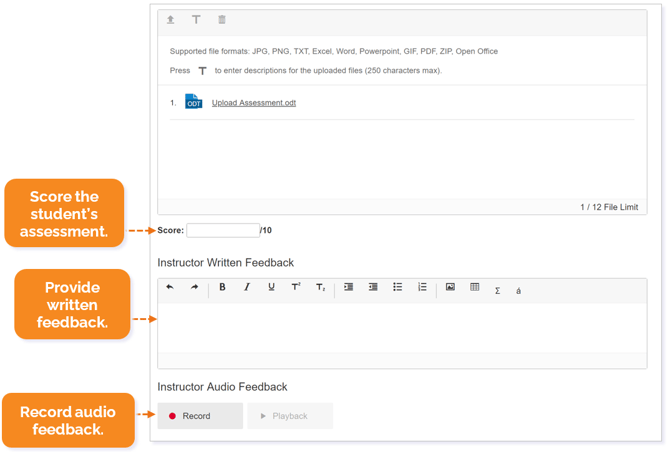Undo the last feedback edit

pyautogui.click(x=170, y=288)
